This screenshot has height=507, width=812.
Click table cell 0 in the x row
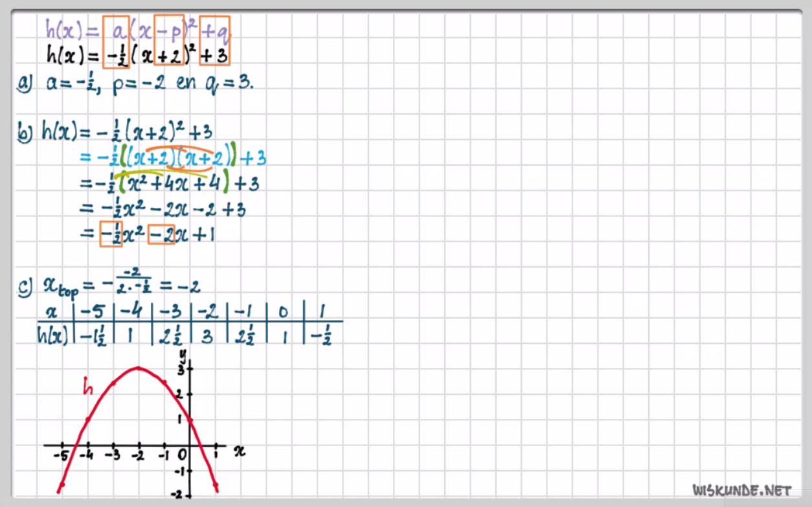pyautogui.click(x=283, y=311)
